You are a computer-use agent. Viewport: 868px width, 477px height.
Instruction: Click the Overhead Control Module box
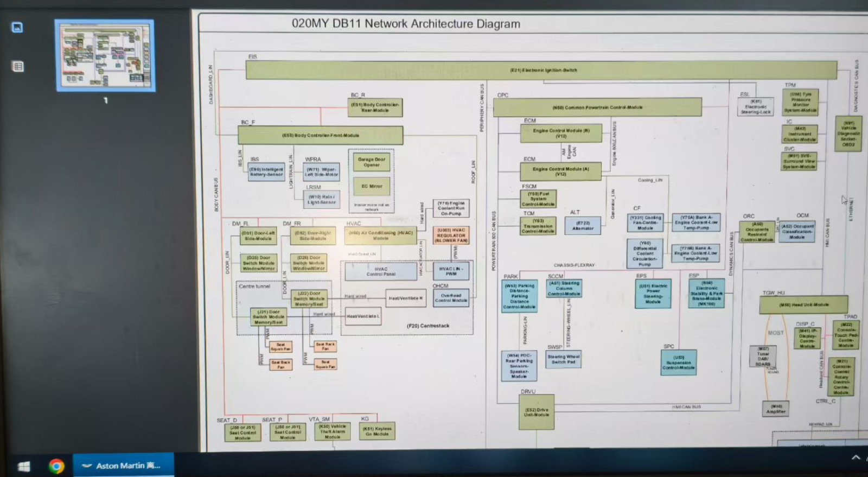pyautogui.click(x=450, y=298)
